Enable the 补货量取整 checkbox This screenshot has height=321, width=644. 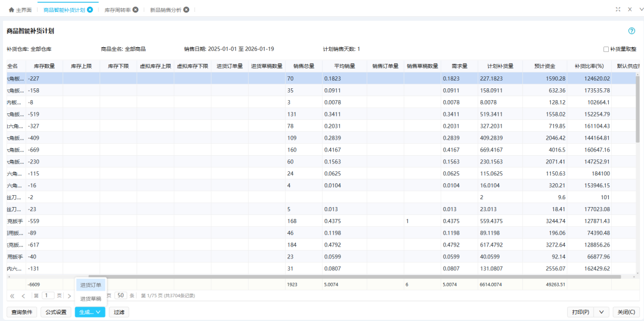pos(606,49)
